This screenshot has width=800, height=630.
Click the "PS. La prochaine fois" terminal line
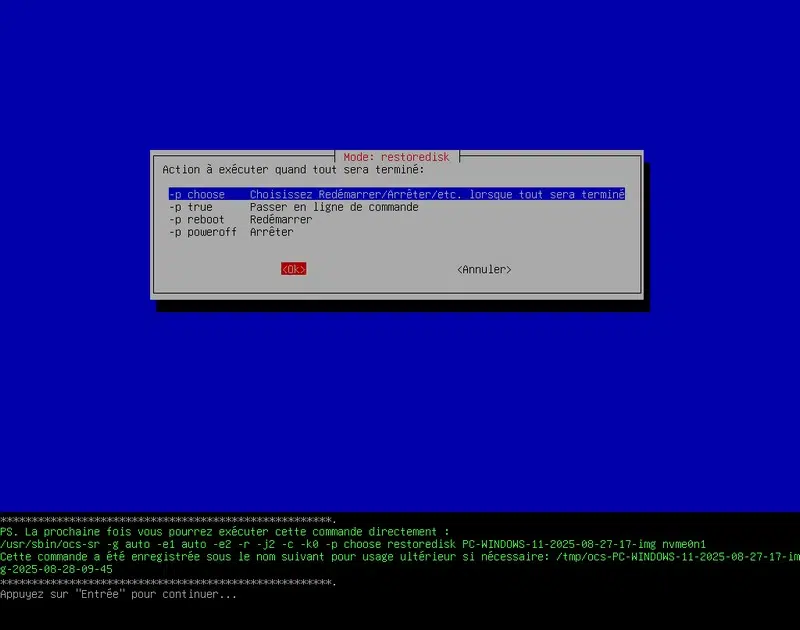tap(224, 532)
